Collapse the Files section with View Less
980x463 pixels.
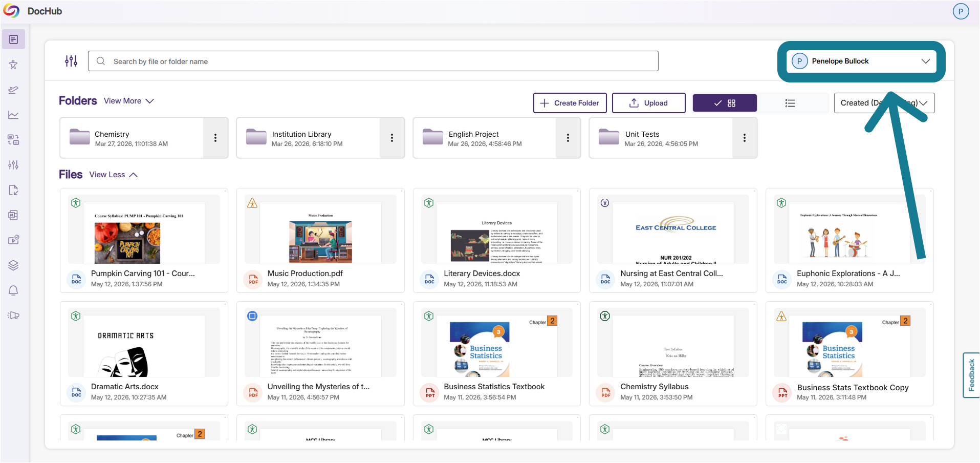114,175
